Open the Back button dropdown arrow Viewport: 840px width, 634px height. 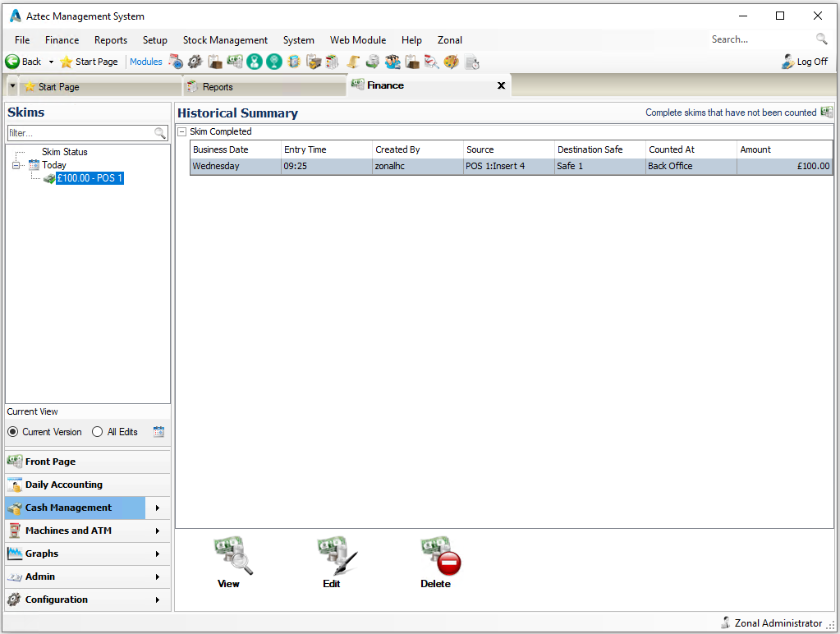tap(51, 62)
